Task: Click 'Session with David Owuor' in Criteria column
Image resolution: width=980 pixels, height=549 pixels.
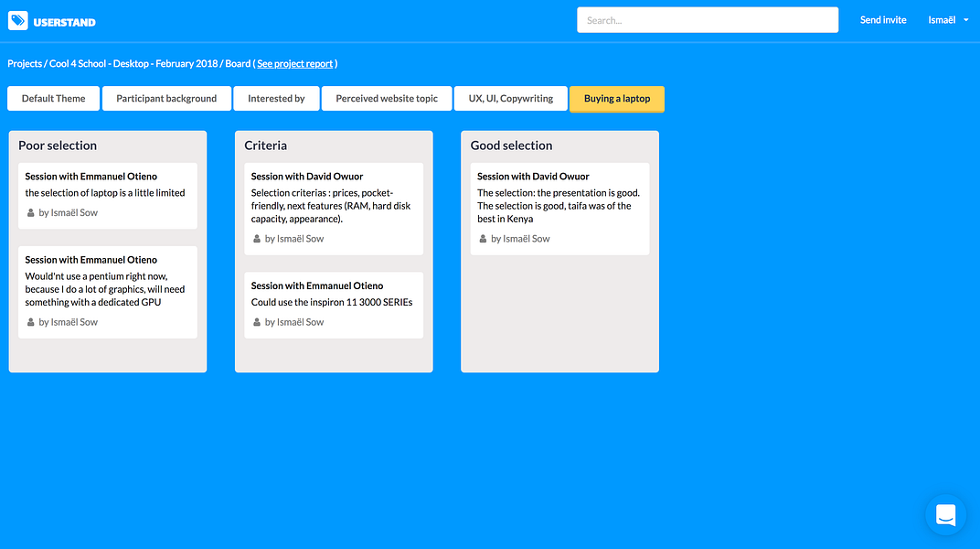Action: tap(307, 177)
